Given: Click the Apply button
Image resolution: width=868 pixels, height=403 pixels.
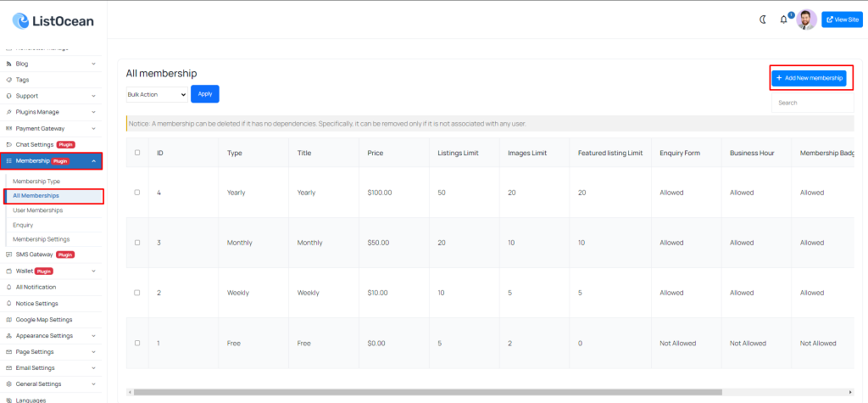Looking at the screenshot, I should click(205, 93).
